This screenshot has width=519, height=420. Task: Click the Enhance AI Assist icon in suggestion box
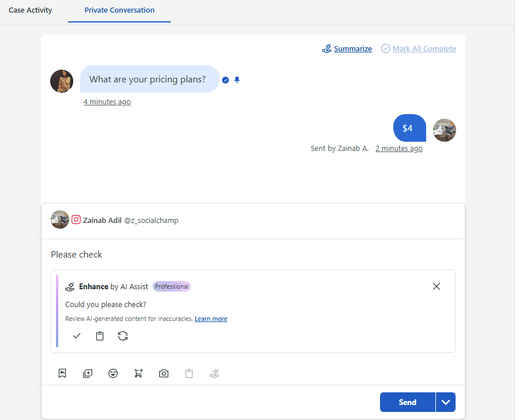click(x=70, y=287)
